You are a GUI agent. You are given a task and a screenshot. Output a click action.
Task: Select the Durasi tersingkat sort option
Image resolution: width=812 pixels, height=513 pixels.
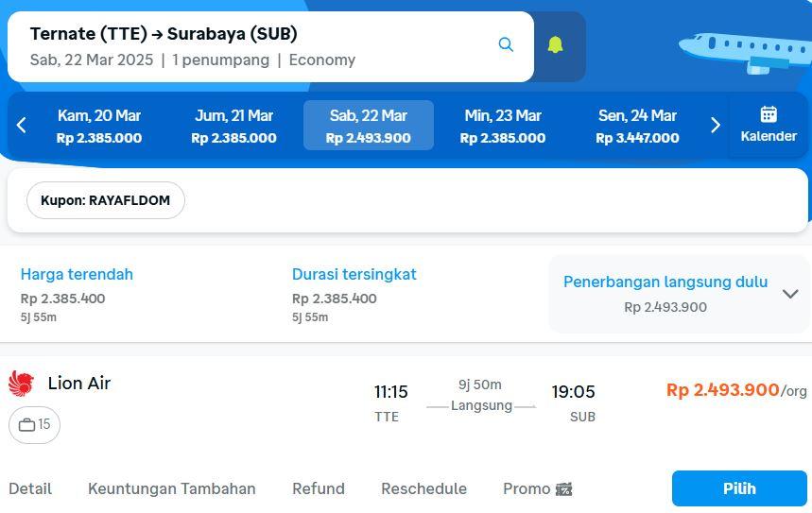354,274
